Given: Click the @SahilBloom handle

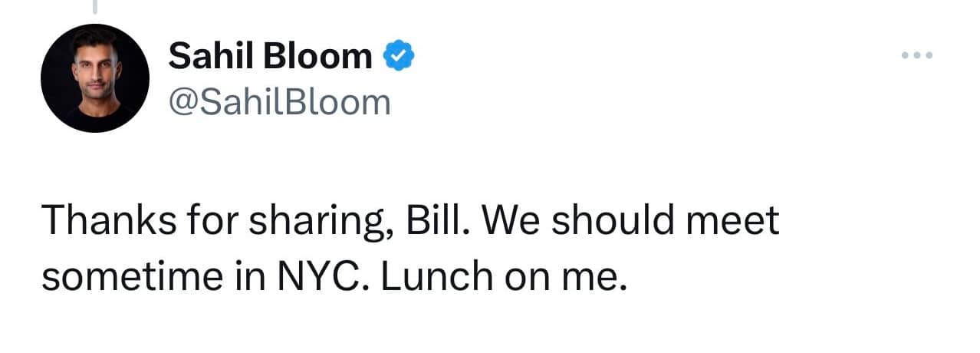Looking at the screenshot, I should 279,101.
